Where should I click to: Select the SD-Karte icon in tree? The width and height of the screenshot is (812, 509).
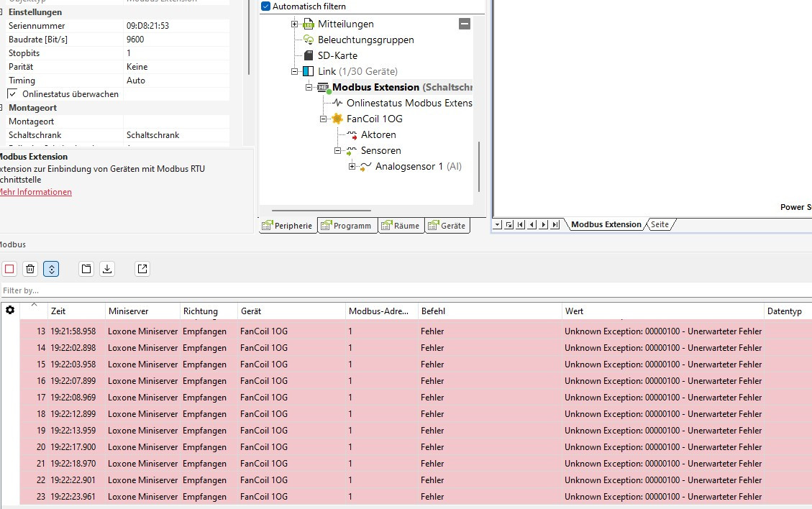point(308,55)
